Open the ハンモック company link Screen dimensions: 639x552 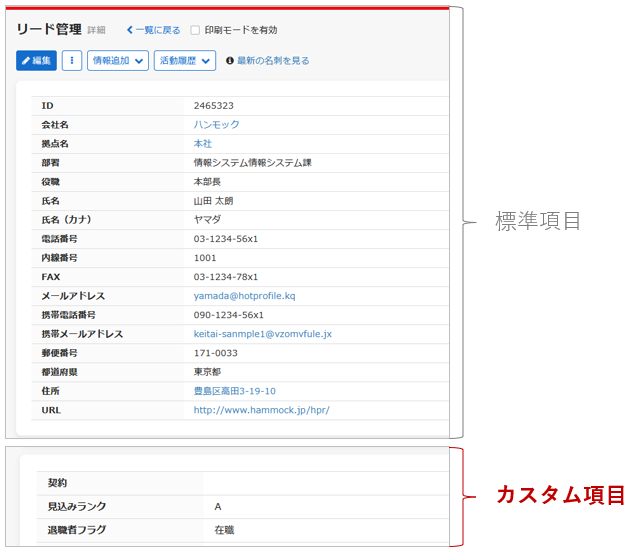coord(217,125)
